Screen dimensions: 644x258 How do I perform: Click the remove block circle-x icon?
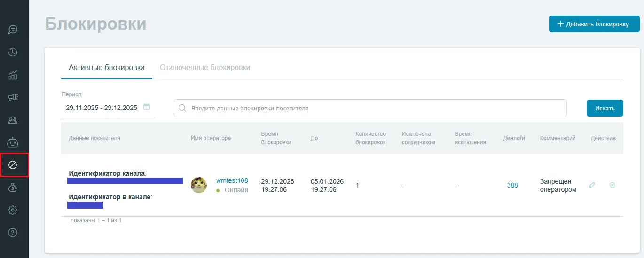[612, 185]
